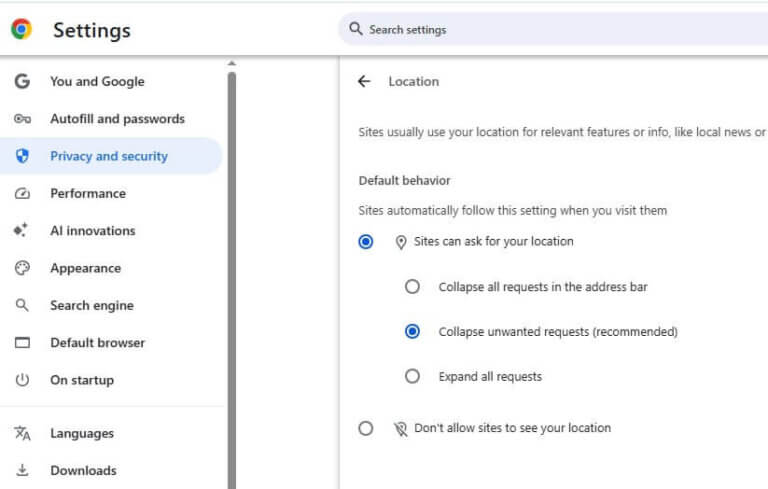
Task: Click the shield icon for Privacy and security
Action: coord(22,156)
